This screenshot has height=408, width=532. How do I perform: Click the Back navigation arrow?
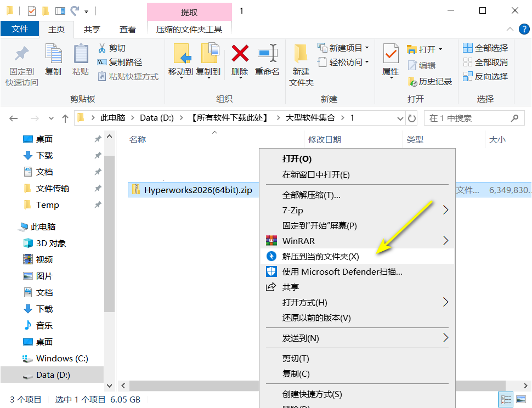(14, 118)
